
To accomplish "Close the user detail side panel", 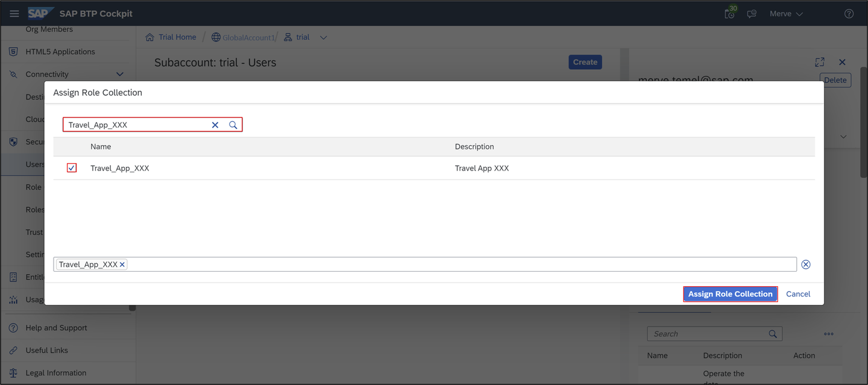I will (842, 62).
